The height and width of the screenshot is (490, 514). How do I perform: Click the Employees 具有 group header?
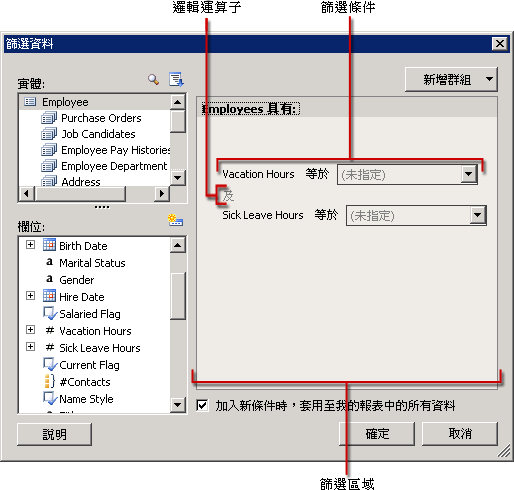pyautogui.click(x=251, y=109)
